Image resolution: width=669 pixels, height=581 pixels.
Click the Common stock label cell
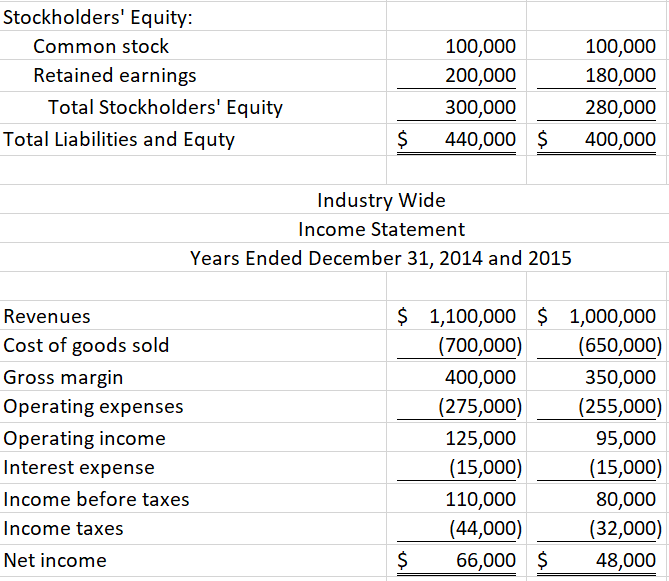point(101,46)
